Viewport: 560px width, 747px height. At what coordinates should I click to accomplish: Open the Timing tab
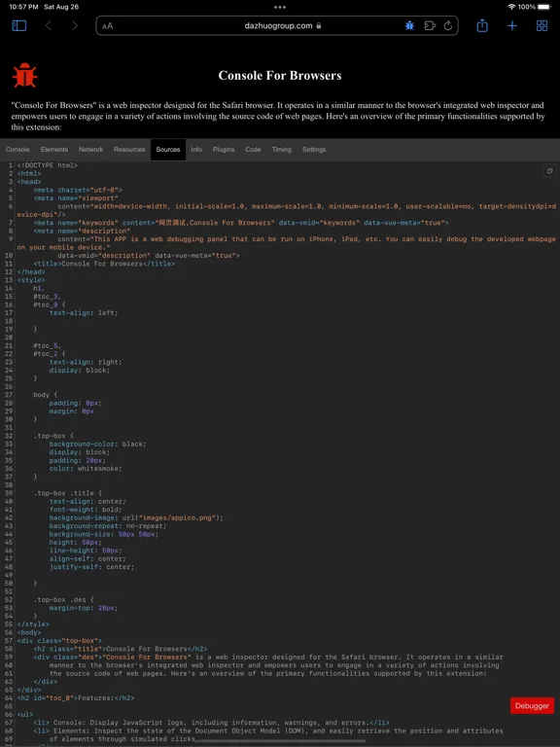pos(281,150)
